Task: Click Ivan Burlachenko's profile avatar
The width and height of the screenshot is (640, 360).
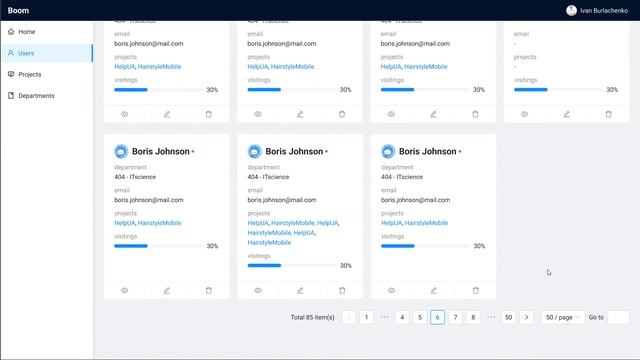Action: tap(571, 11)
